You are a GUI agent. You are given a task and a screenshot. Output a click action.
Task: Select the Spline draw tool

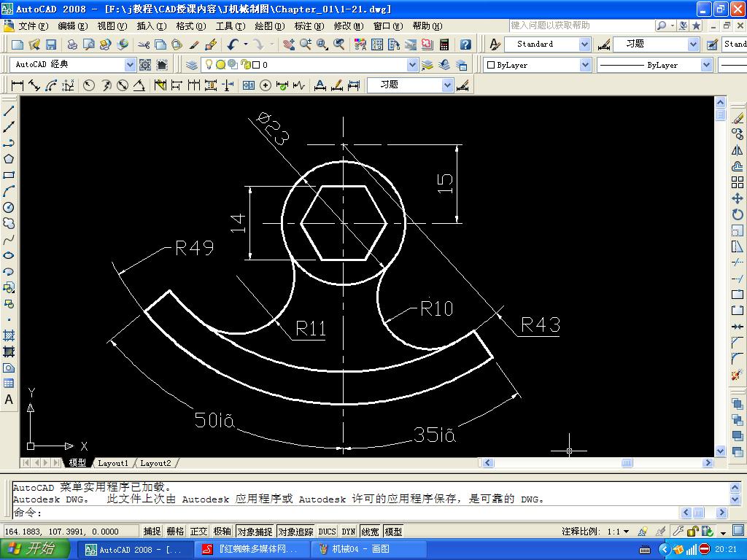tap(9, 239)
